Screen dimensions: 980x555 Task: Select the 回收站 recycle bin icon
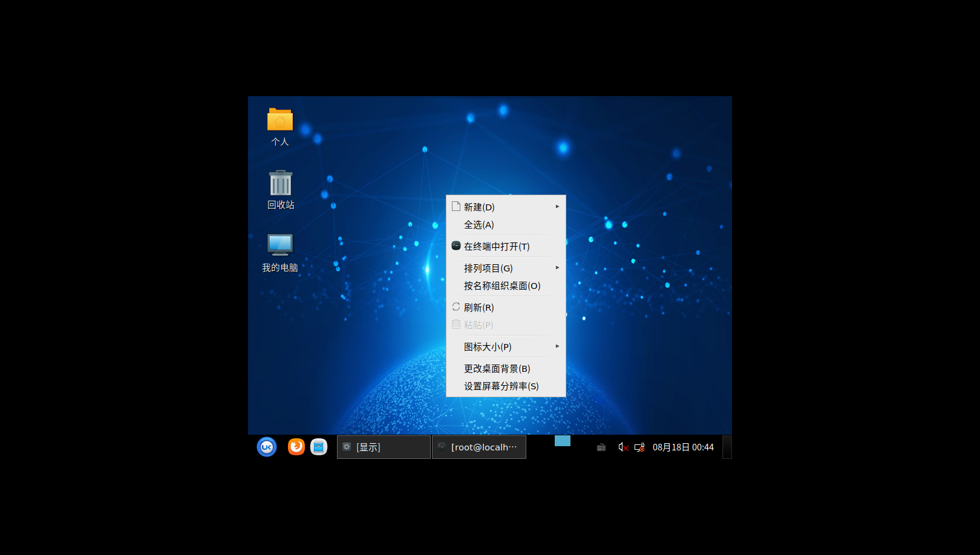(x=281, y=183)
